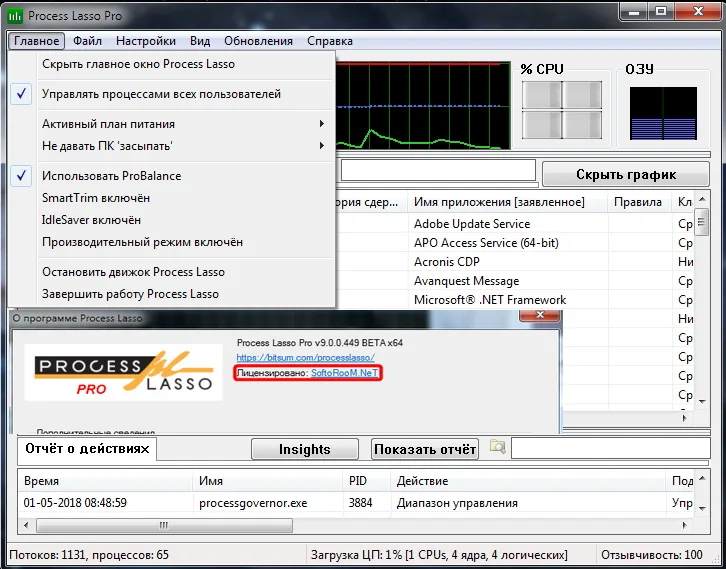Click the process list horizontal scroll right arrow
Viewport: 726px width, 569px height.
685,419
